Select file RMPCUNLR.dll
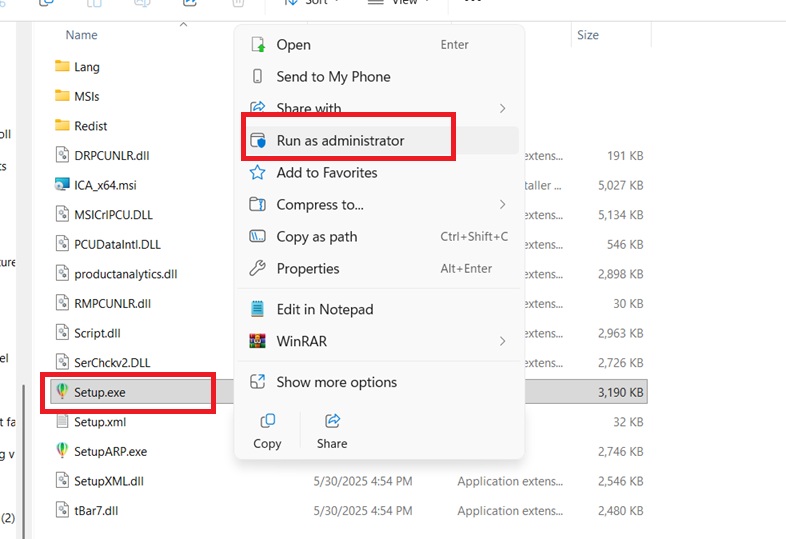 click(x=112, y=303)
